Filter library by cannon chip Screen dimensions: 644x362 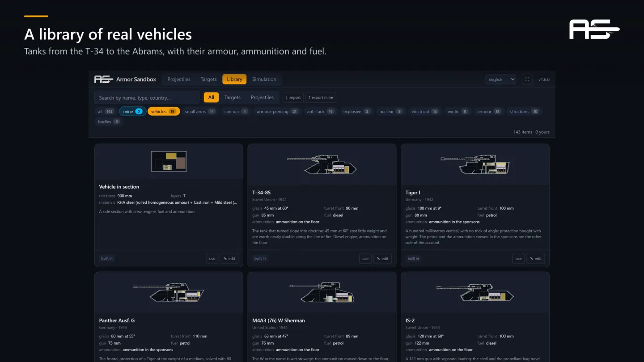[236, 111]
